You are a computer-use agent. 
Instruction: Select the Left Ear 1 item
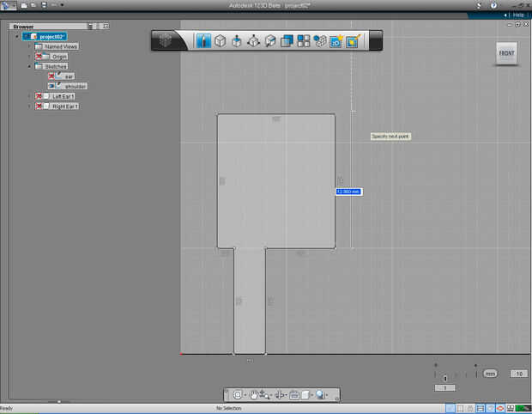pos(55,96)
